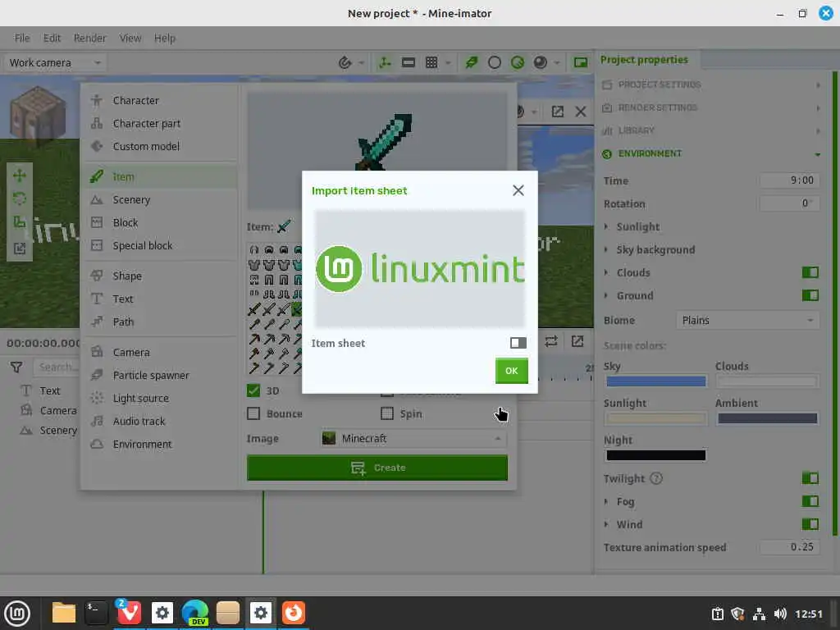This screenshot has height=630, width=840.
Task: Toggle the Clouds switch
Action: coord(810,272)
